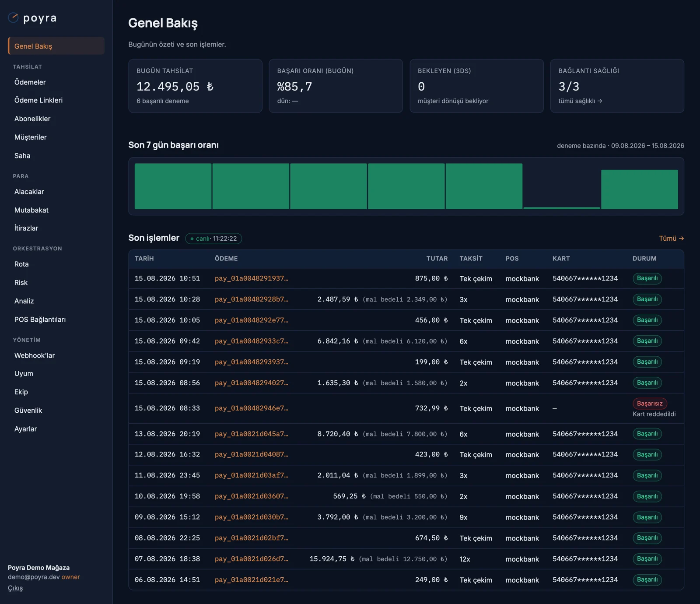700x604 pixels.
Task: Click the Çıkış logout link
Action: coord(15,588)
